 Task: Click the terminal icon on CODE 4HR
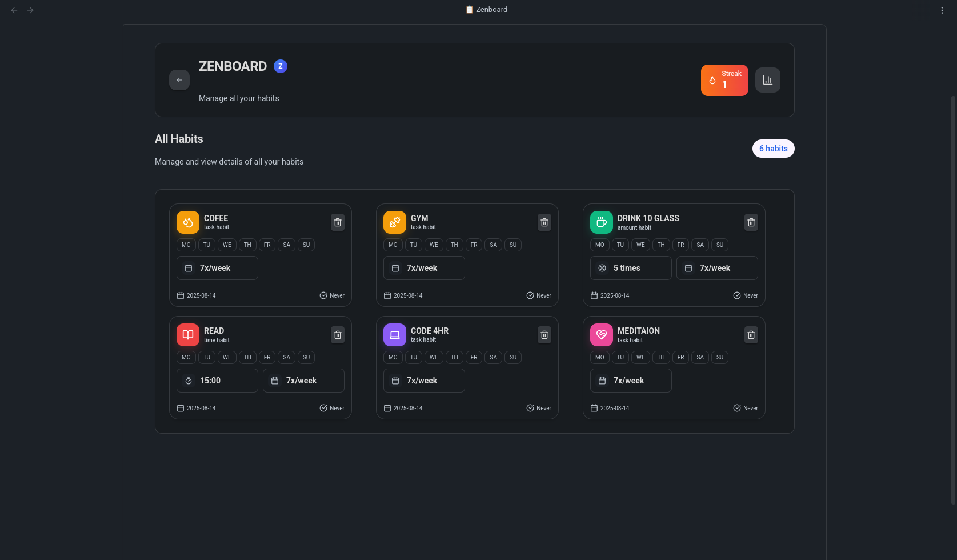(x=394, y=334)
